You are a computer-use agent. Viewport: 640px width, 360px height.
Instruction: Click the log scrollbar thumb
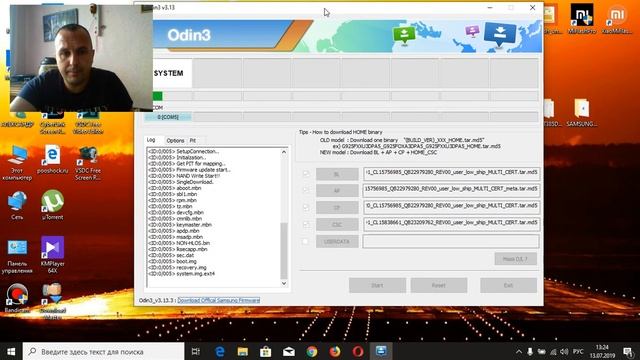284,251
